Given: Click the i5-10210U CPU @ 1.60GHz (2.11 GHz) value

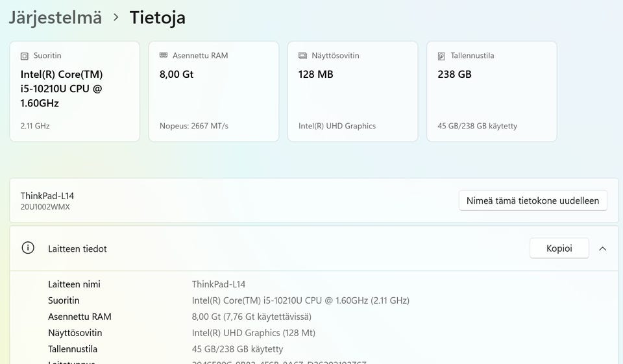Looking at the screenshot, I should 300,300.
